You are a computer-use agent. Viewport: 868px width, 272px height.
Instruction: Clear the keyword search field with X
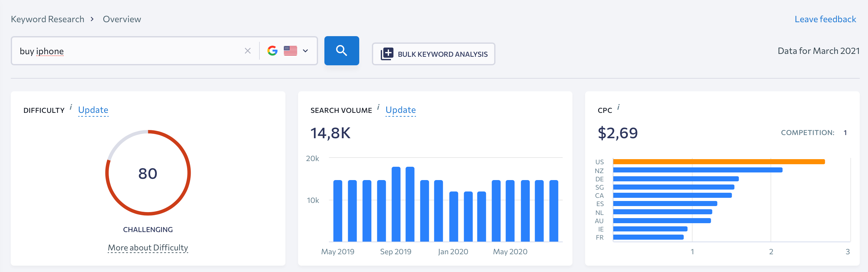point(248,51)
